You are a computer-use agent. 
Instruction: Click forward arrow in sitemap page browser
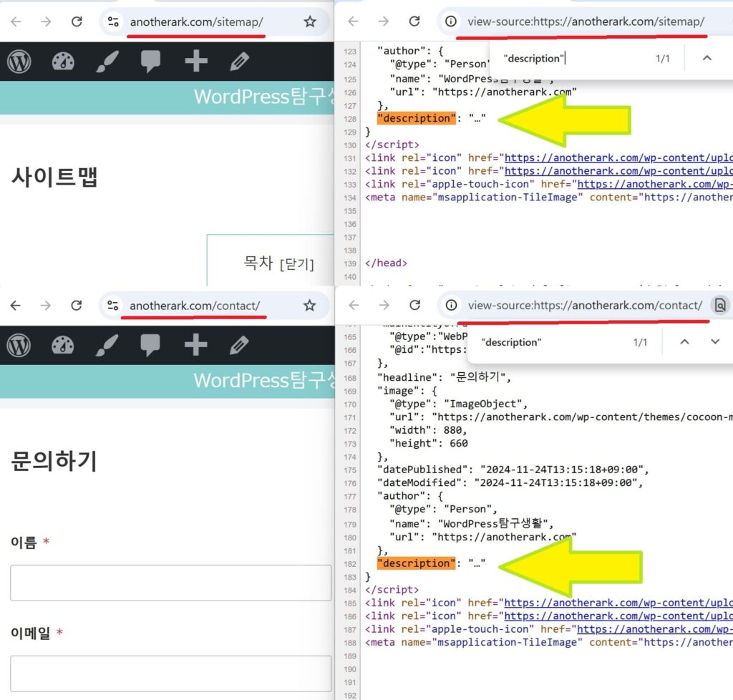click(x=46, y=21)
